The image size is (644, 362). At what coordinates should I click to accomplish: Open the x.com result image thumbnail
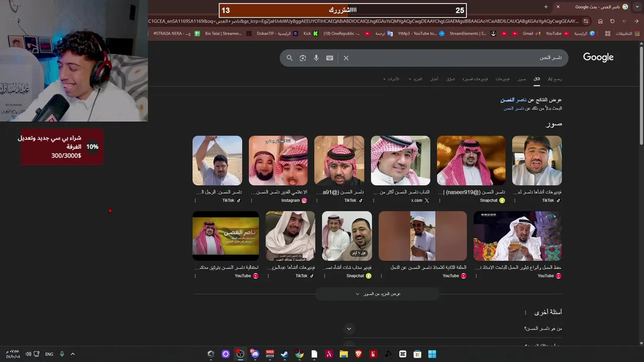click(x=400, y=160)
